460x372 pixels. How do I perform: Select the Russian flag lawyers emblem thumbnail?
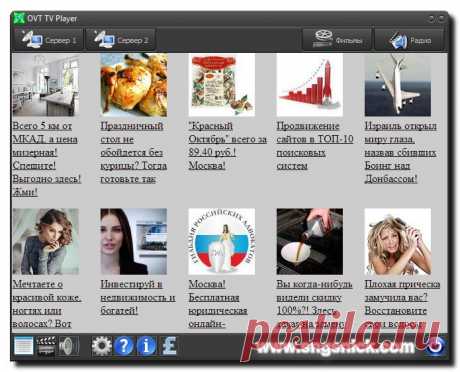pyautogui.click(x=222, y=241)
